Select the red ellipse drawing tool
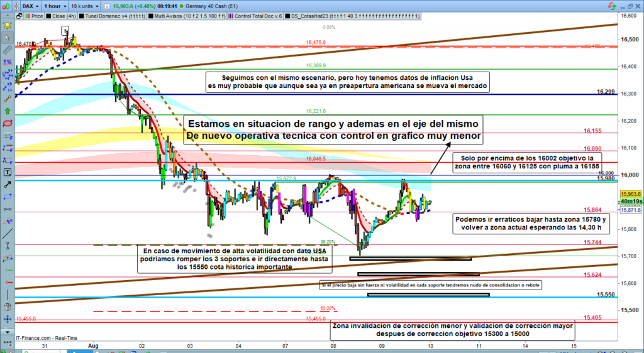The width and height of the screenshot is (644, 353). [x=8, y=122]
